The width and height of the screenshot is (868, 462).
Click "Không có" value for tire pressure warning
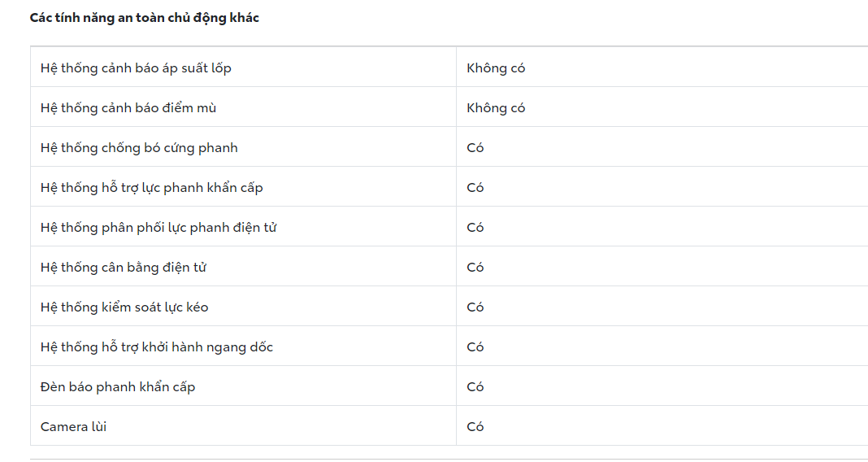[496, 68]
